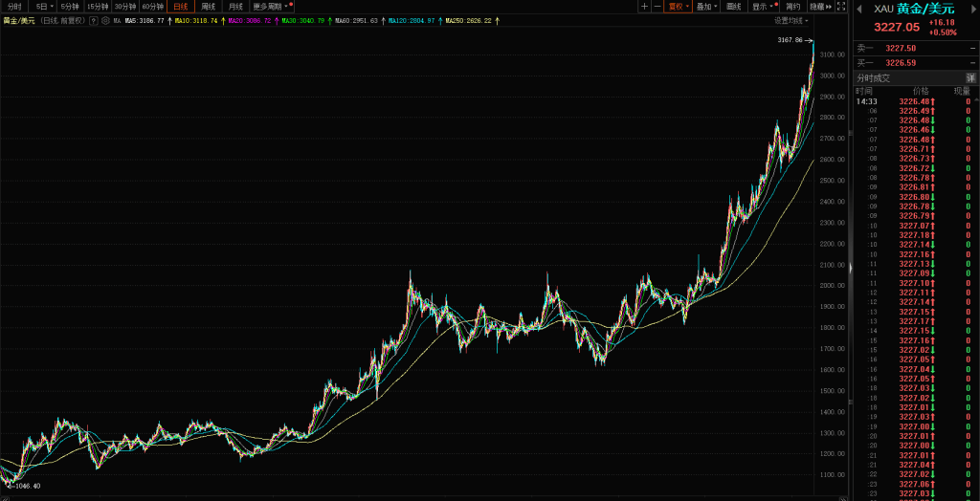Collapse the right quote panel using side arrow handle

tap(850, 268)
